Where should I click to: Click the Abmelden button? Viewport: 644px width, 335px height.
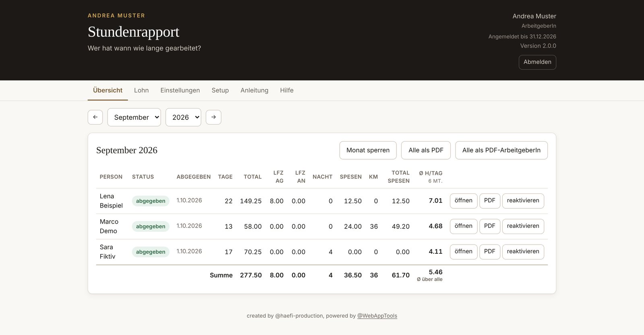(x=537, y=62)
